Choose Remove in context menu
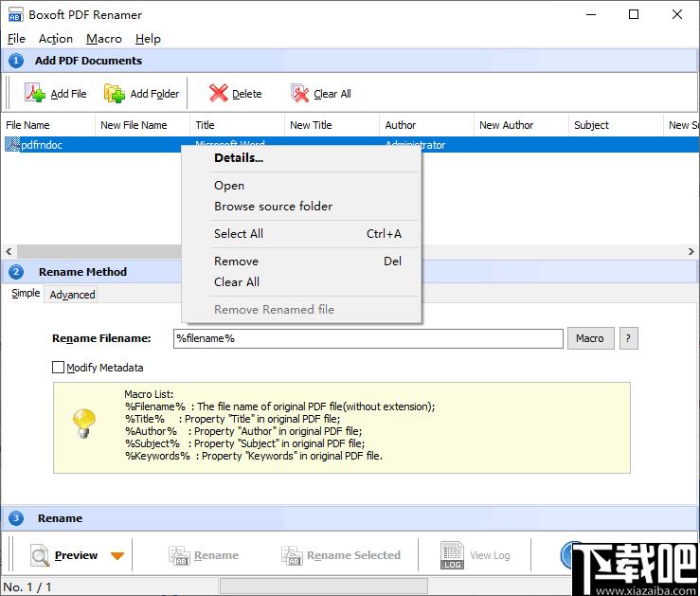The height and width of the screenshot is (596, 700). coord(301,262)
